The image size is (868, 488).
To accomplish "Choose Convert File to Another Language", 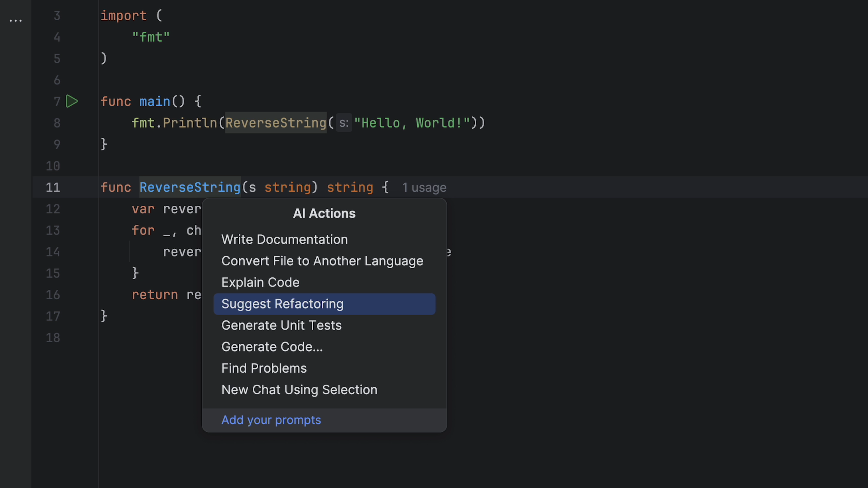I will click(322, 261).
